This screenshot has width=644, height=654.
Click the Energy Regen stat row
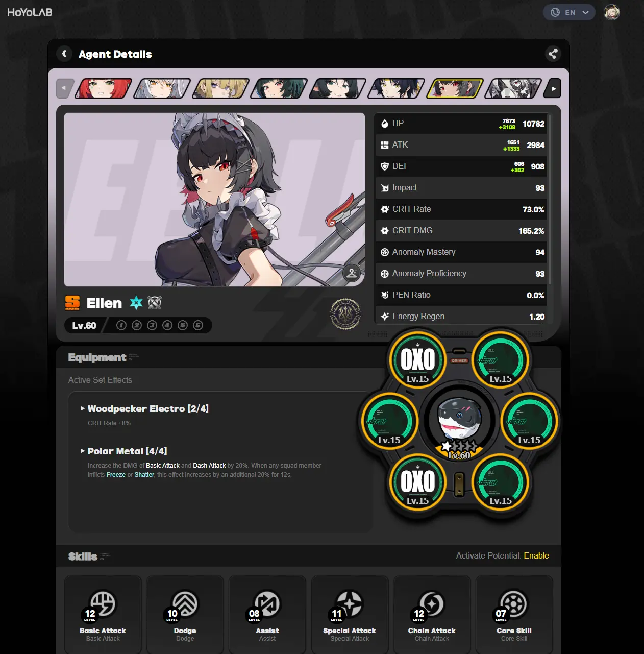[x=461, y=316]
